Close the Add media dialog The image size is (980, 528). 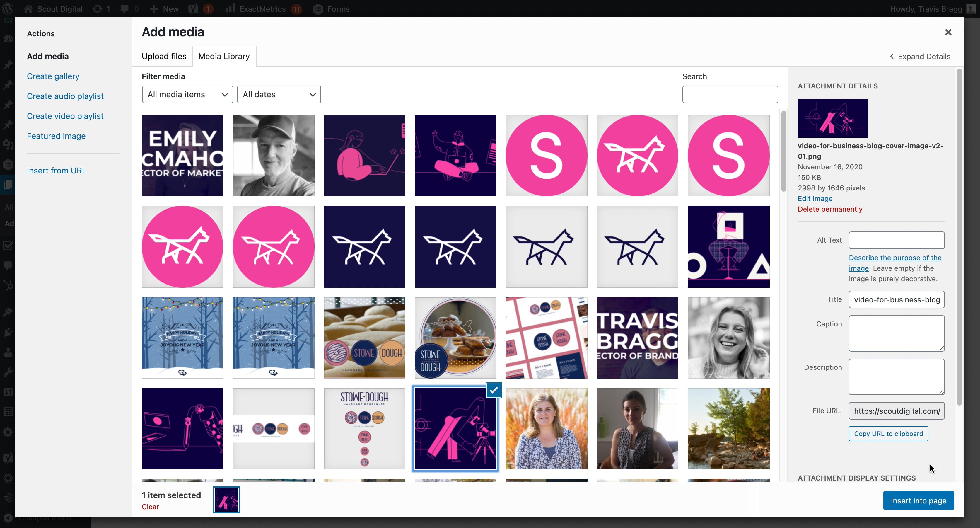pyautogui.click(x=948, y=32)
